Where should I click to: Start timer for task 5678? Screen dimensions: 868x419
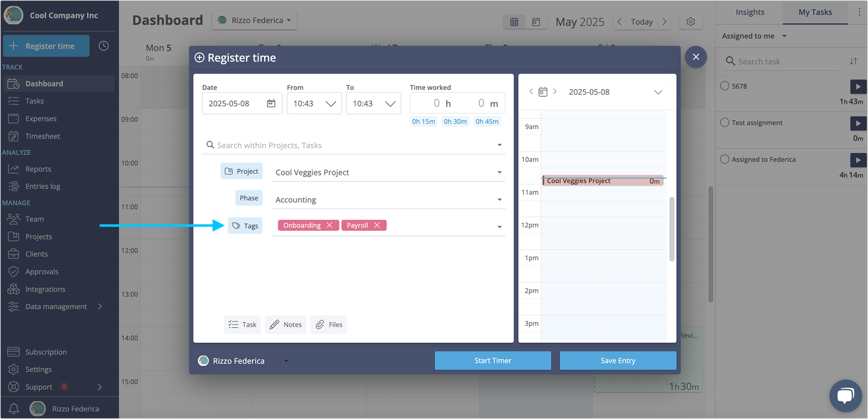858,87
